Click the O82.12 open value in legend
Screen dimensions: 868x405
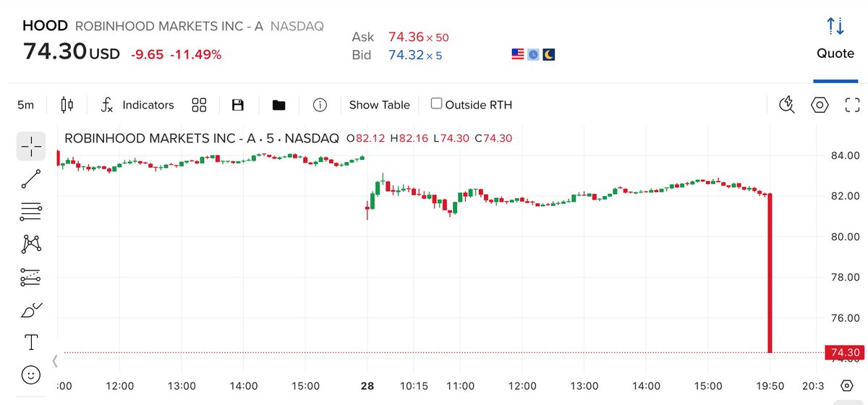tap(366, 139)
